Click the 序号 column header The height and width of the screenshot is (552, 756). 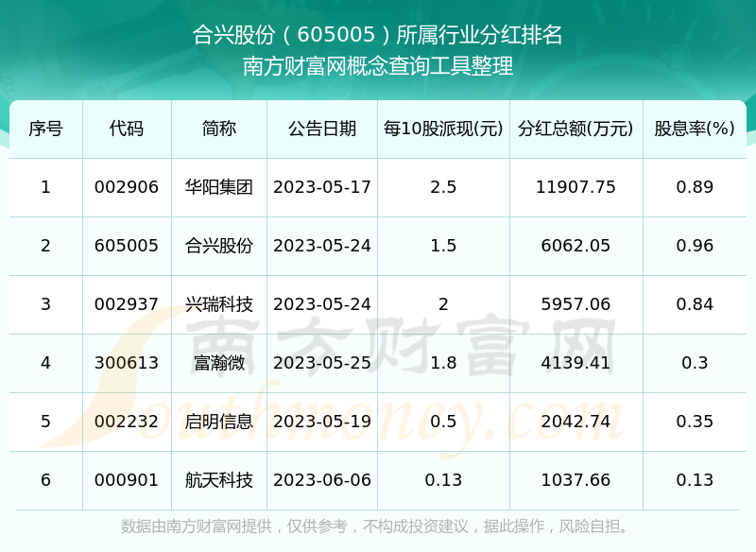(45, 129)
